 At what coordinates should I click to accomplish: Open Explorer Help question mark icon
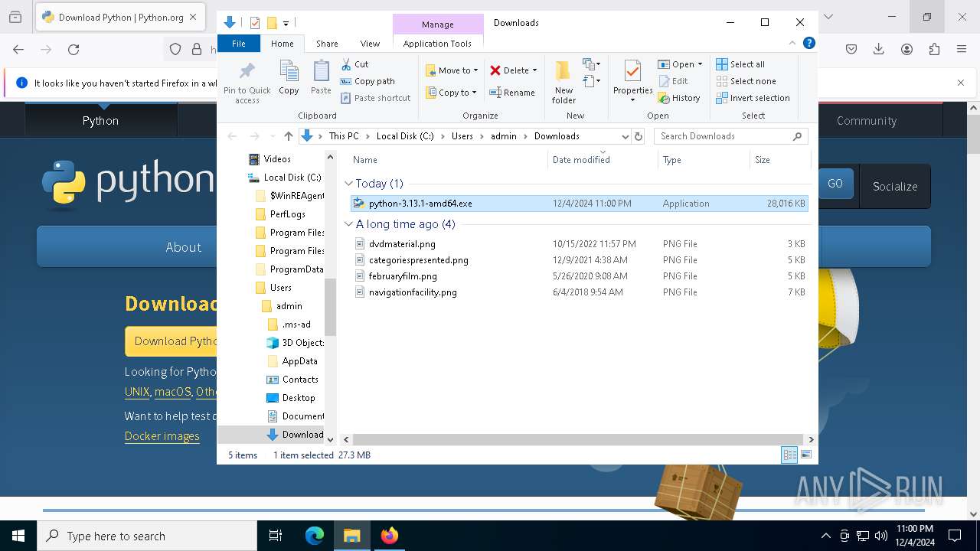click(x=808, y=44)
